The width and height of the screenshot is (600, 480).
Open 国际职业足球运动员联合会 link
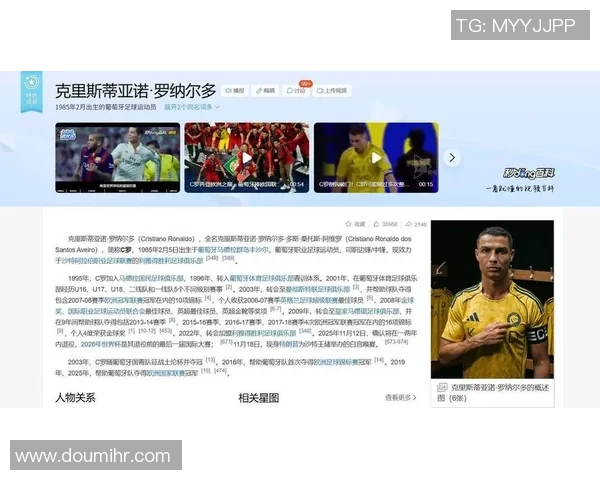coord(107,311)
